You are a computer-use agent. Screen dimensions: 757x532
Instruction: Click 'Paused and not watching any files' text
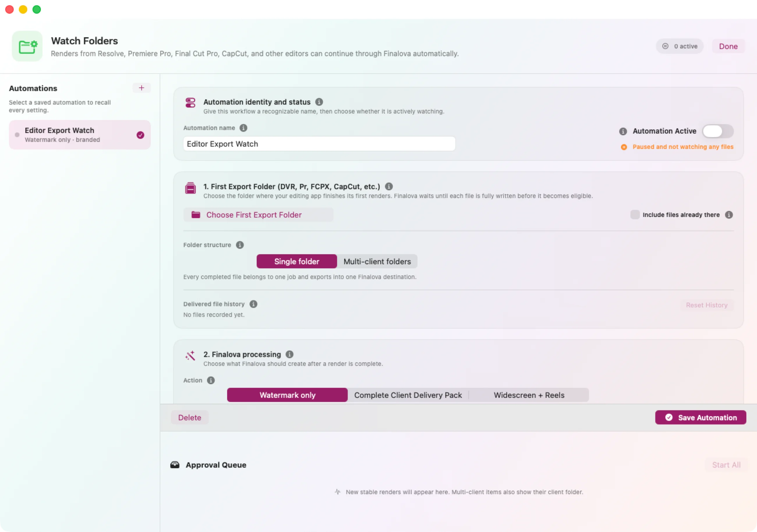683,147
